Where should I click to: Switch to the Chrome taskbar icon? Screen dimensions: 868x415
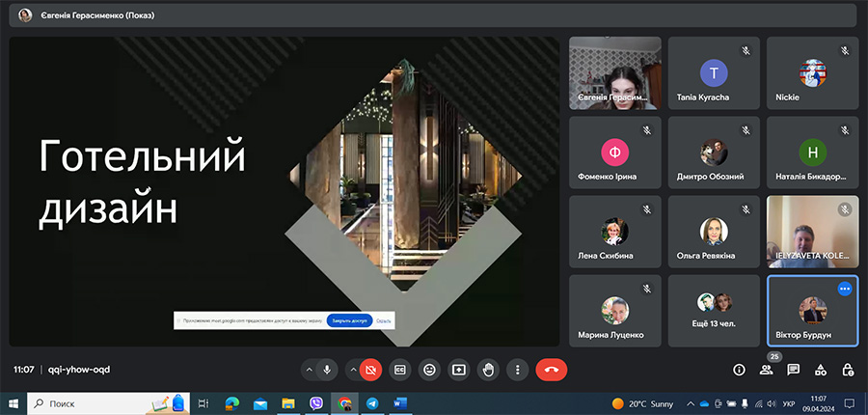tap(344, 403)
